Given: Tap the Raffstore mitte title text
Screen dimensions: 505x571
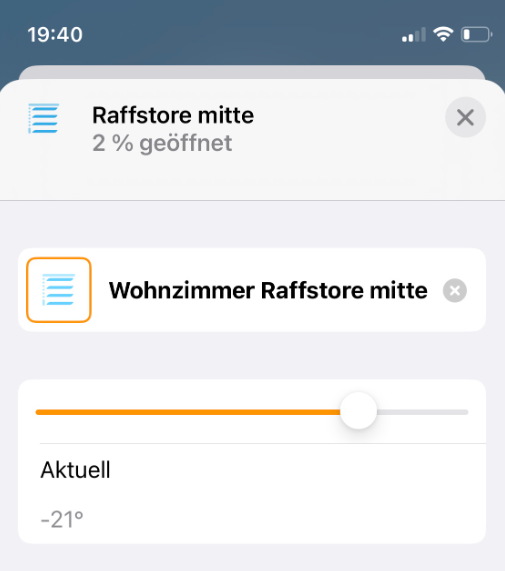Looking at the screenshot, I should click(173, 115).
